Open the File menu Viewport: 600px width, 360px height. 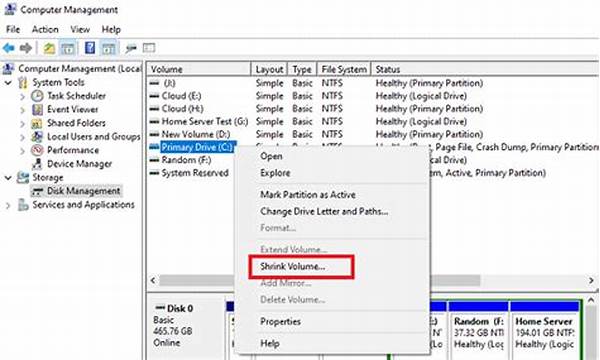pos(13,29)
